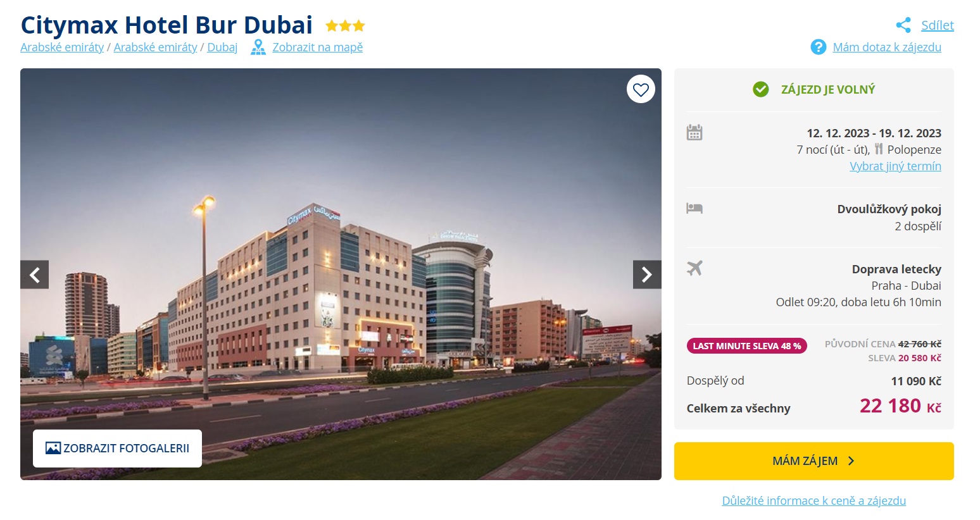Click the map pin icon
This screenshot has width=980, height=520.
point(258,47)
